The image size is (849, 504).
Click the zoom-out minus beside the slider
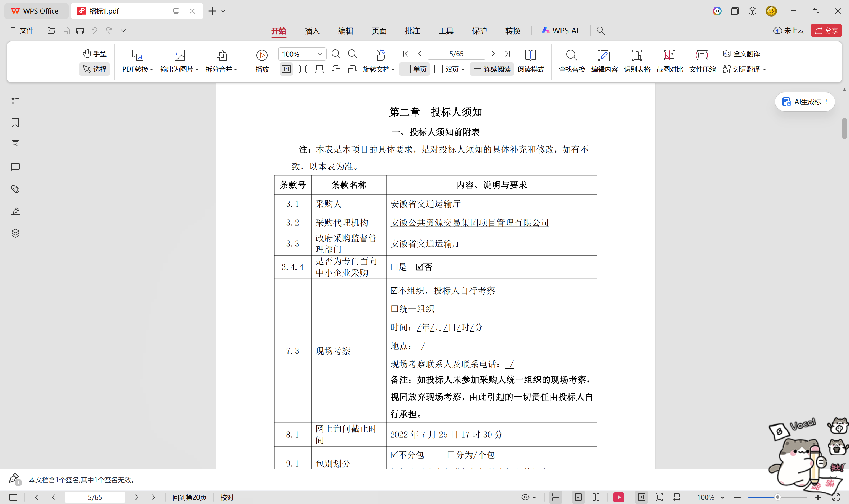point(737,497)
